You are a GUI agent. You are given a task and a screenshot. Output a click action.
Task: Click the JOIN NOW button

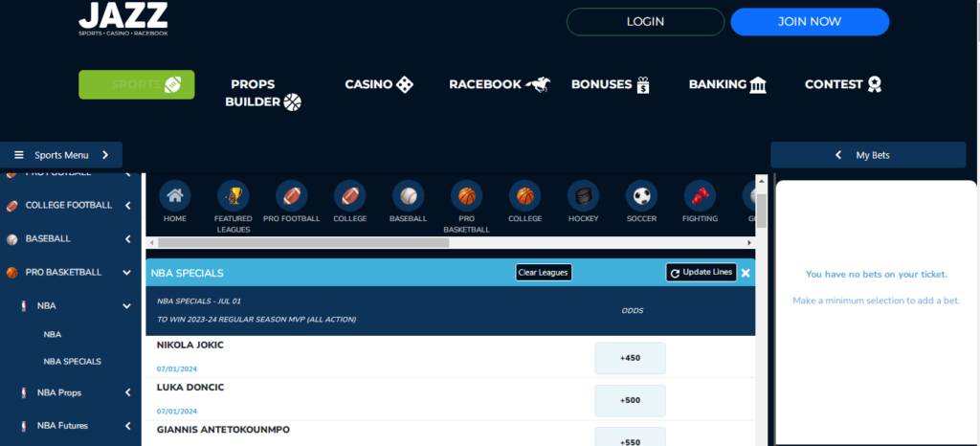pyautogui.click(x=810, y=22)
